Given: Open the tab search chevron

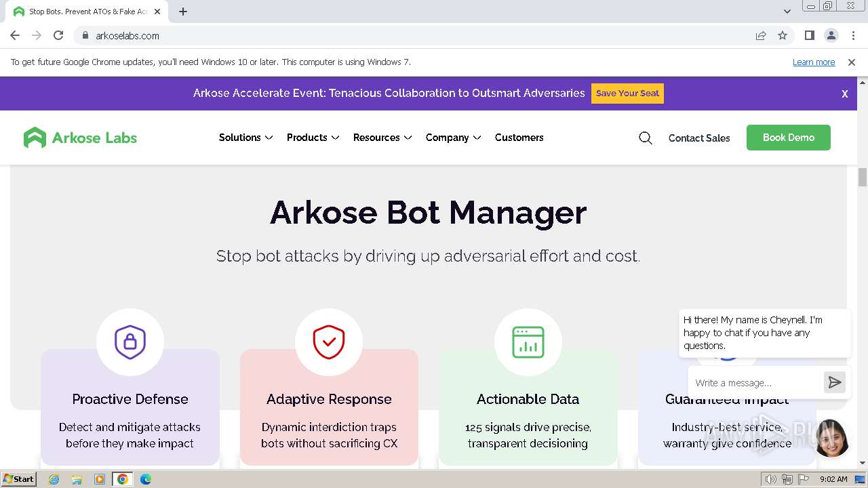Looking at the screenshot, I should tap(787, 12).
